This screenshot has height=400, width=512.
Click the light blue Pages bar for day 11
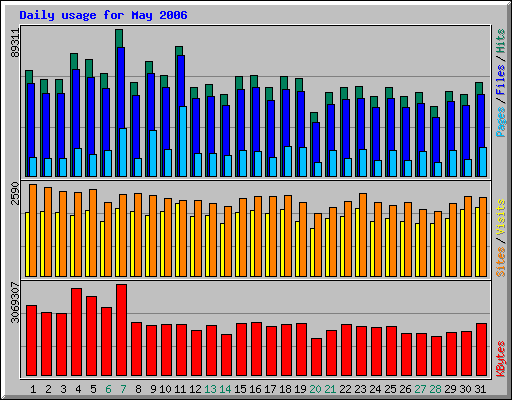click(183, 141)
